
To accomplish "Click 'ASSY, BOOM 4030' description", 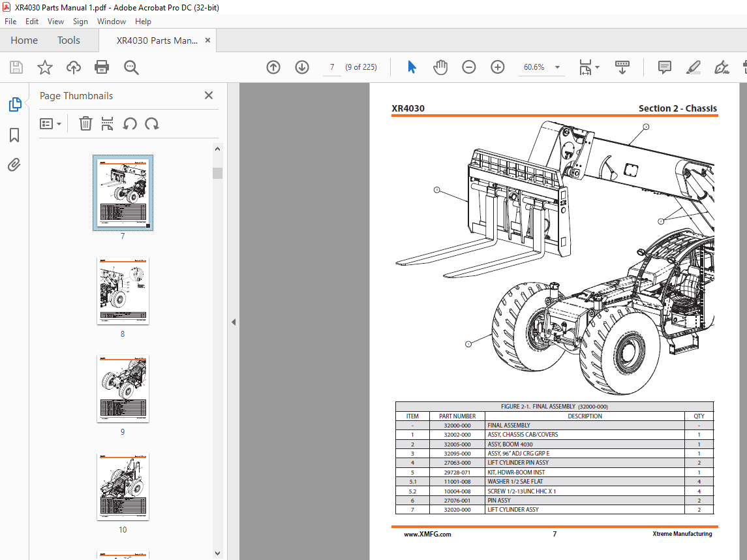I will [x=510, y=444].
